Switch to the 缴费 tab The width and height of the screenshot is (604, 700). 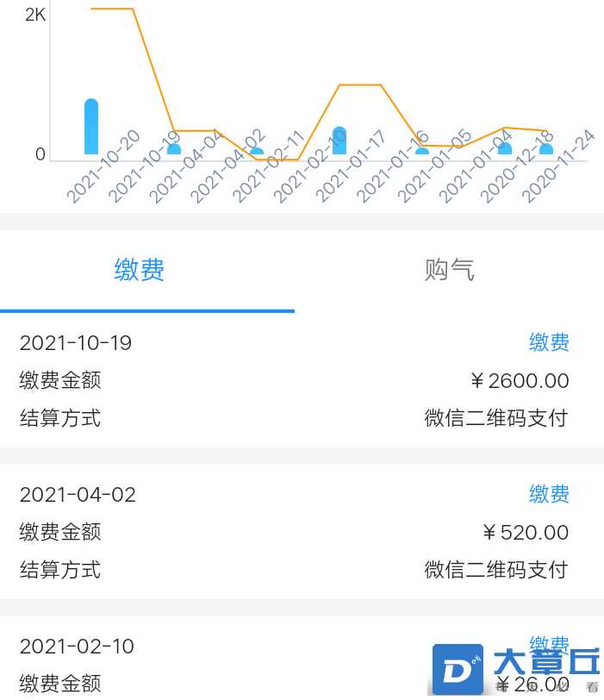140,270
